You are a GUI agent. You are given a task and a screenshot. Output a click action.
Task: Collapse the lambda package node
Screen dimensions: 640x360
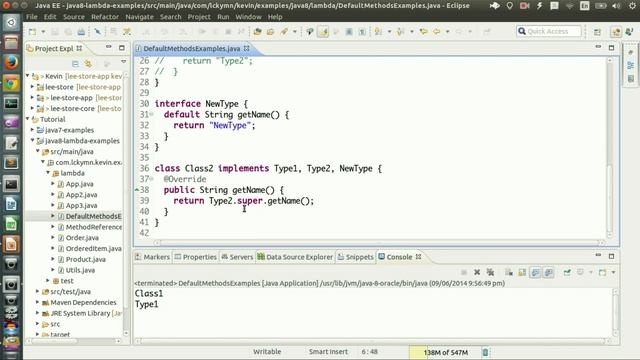pyautogui.click(x=48, y=173)
